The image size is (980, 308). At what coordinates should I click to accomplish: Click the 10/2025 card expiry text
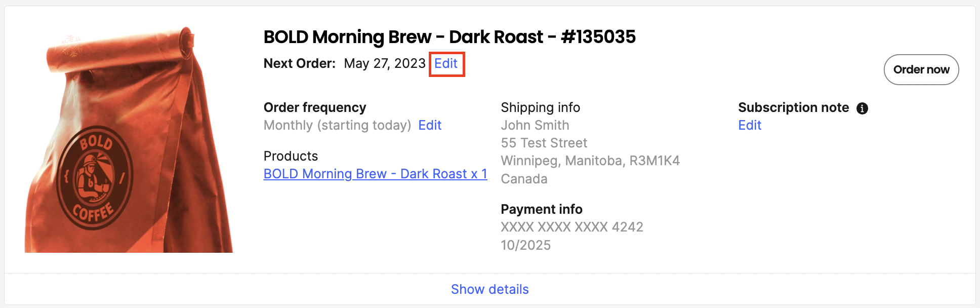(x=526, y=245)
